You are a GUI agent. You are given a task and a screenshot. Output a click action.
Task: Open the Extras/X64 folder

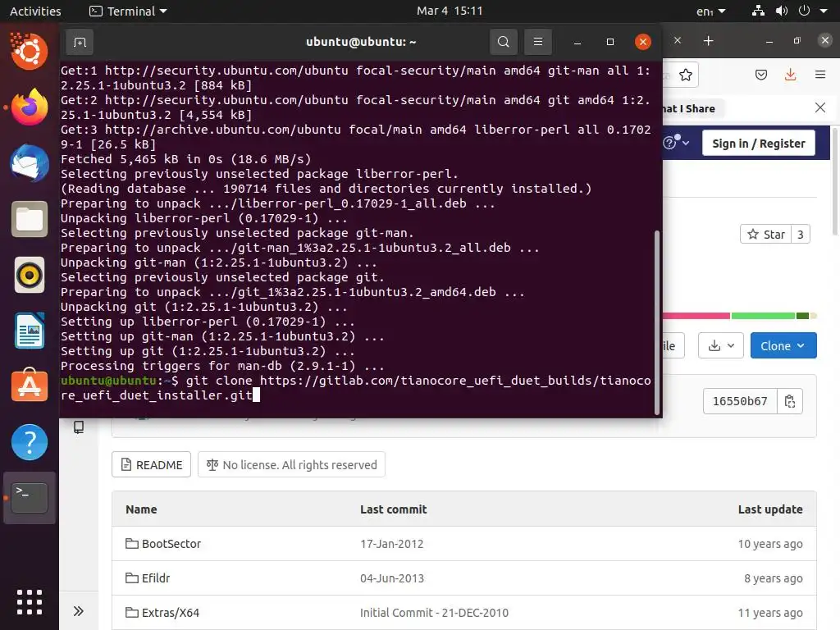(x=171, y=612)
